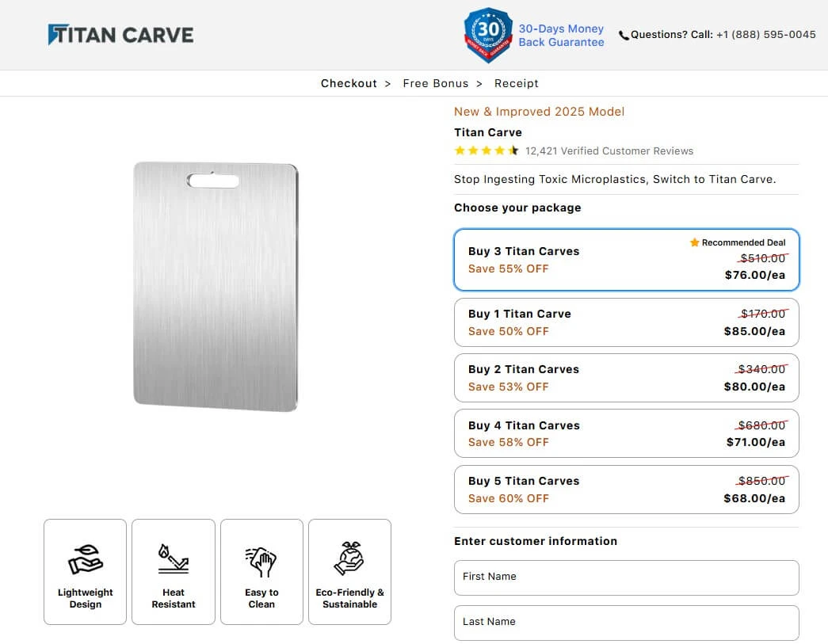Click the star on the Recommended Deal label

click(x=694, y=242)
